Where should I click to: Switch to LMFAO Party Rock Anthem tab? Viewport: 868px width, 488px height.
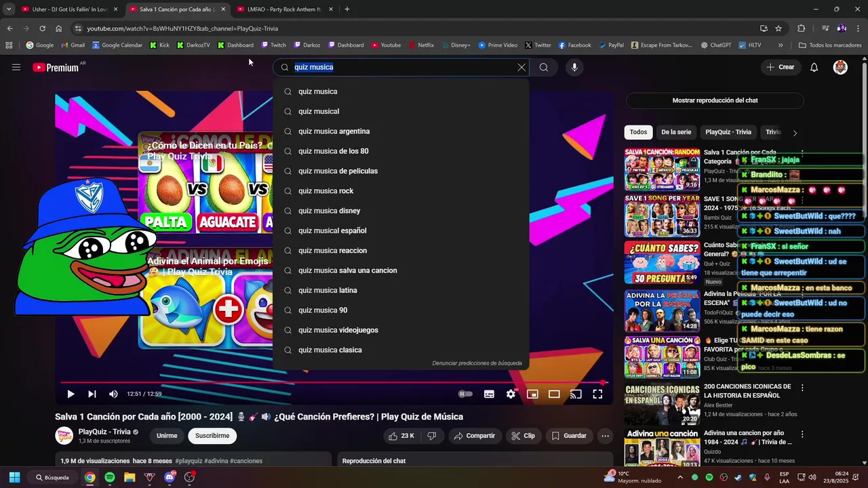coord(285,9)
